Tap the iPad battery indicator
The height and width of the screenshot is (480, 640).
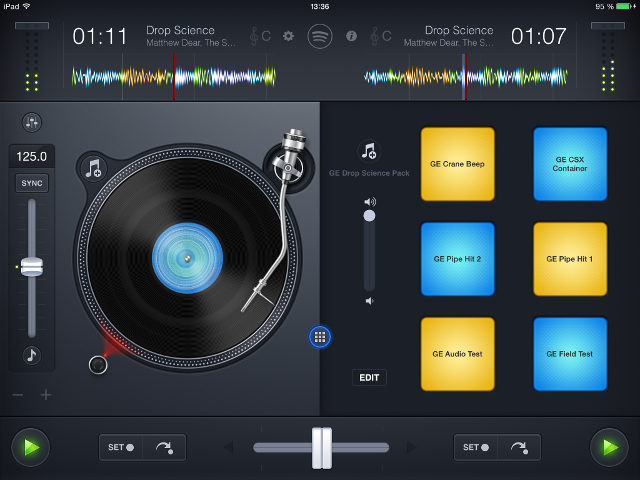click(624, 6)
